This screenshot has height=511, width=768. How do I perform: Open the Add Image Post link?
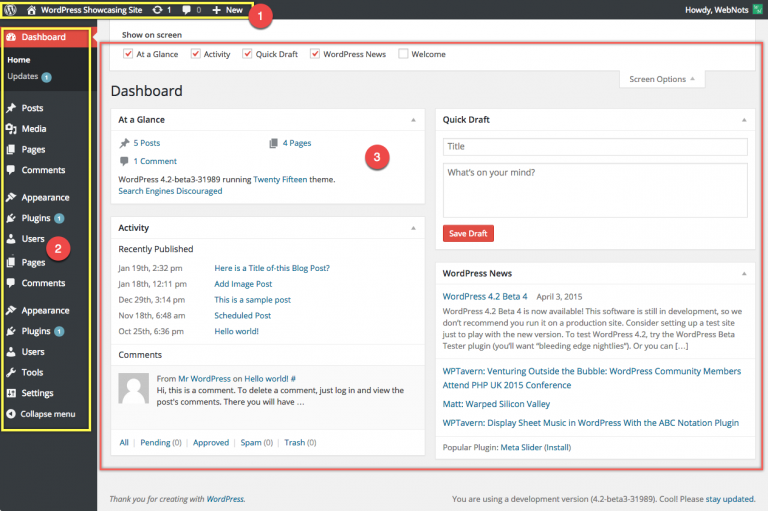243,284
